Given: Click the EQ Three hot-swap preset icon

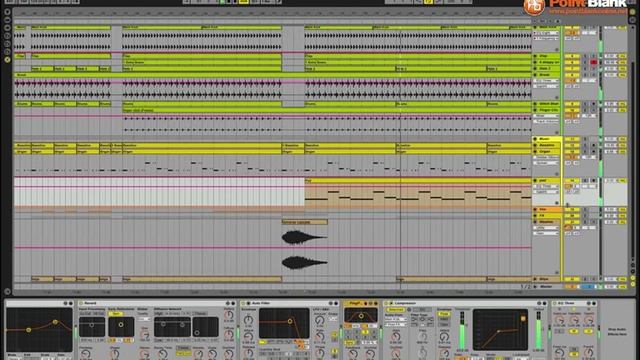Looking at the screenshot, I should pyautogui.click(x=589, y=303).
